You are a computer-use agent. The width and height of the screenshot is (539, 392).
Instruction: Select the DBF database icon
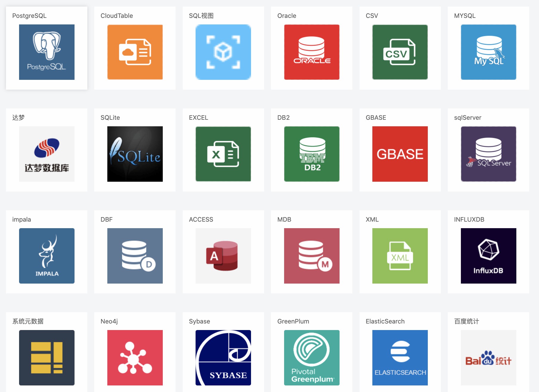point(135,256)
